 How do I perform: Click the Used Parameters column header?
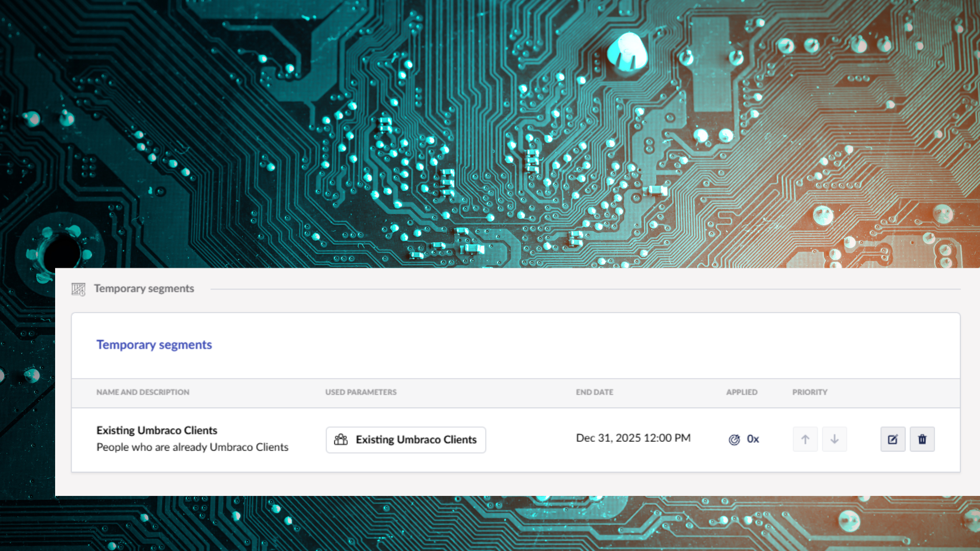361,392
